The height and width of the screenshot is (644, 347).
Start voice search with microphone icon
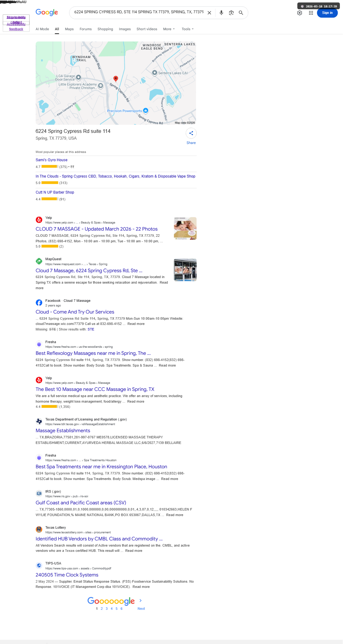(x=221, y=13)
